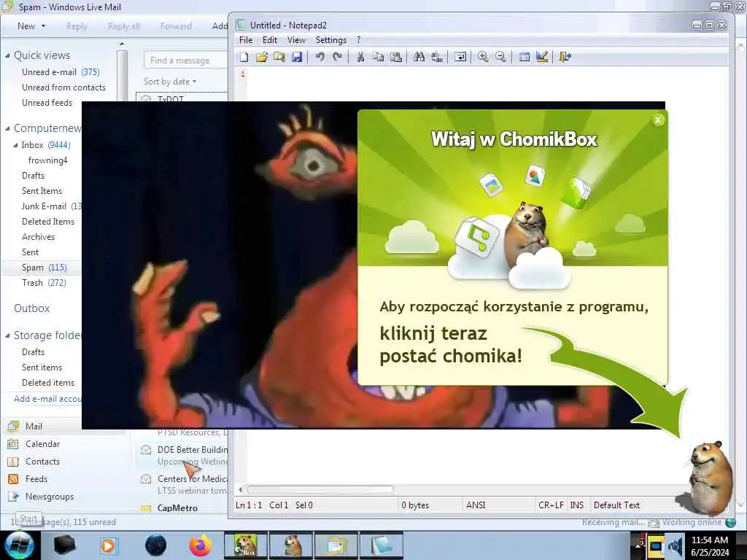
Task: Collapse the Computernews account tree
Action: click(x=7, y=128)
